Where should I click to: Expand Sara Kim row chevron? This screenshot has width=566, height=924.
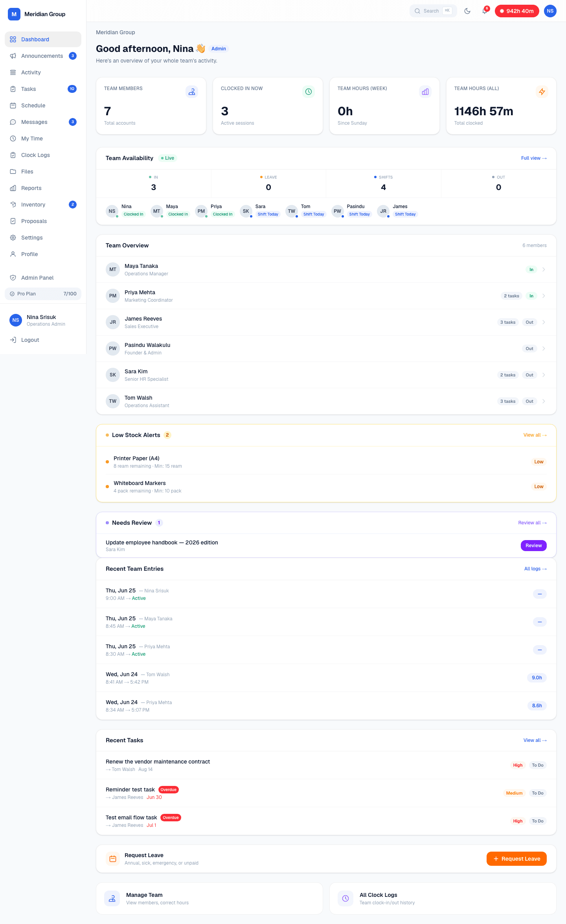(544, 375)
